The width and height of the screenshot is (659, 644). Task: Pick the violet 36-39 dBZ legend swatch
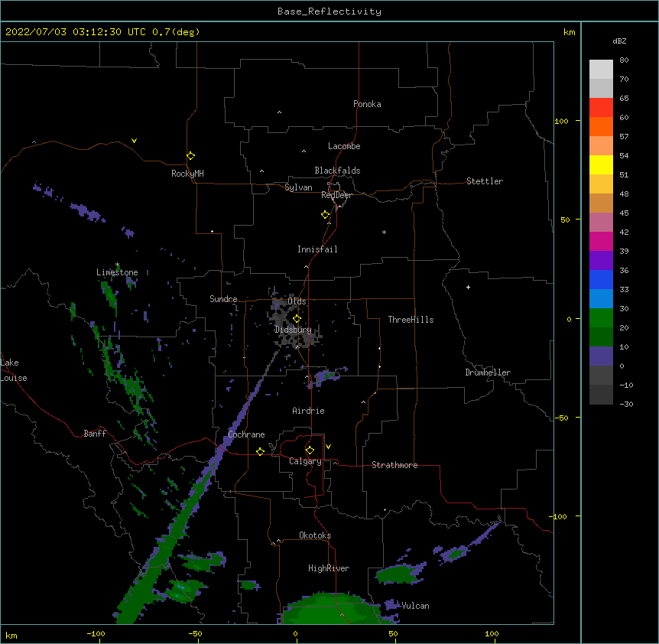(601, 261)
